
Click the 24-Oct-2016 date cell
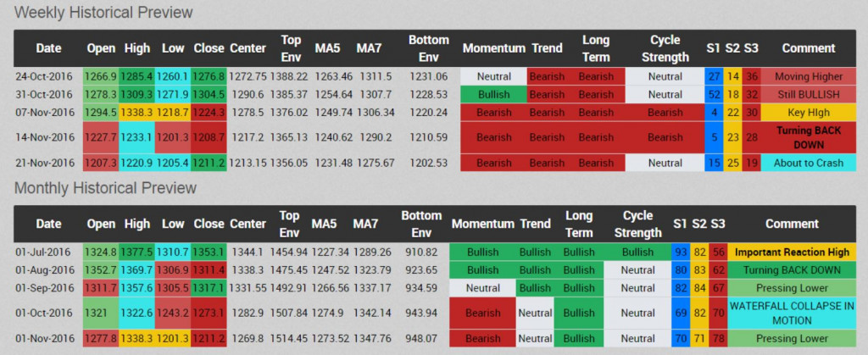tap(48, 76)
